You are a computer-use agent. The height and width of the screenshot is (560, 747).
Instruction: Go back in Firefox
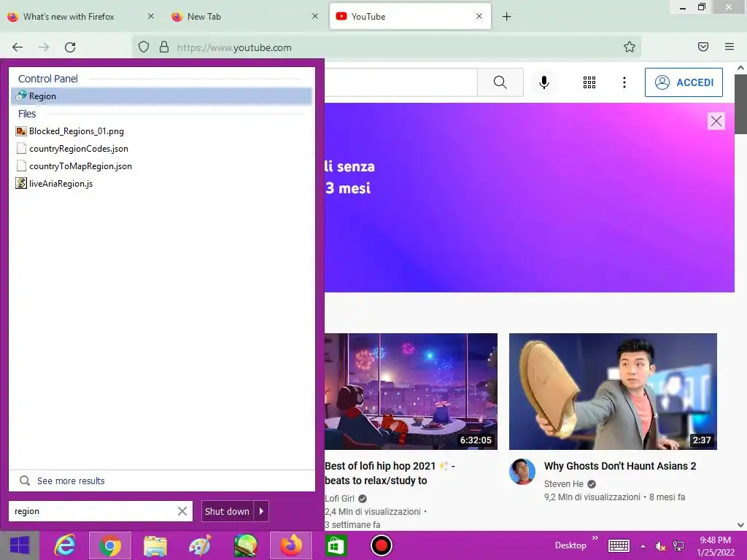coord(18,47)
